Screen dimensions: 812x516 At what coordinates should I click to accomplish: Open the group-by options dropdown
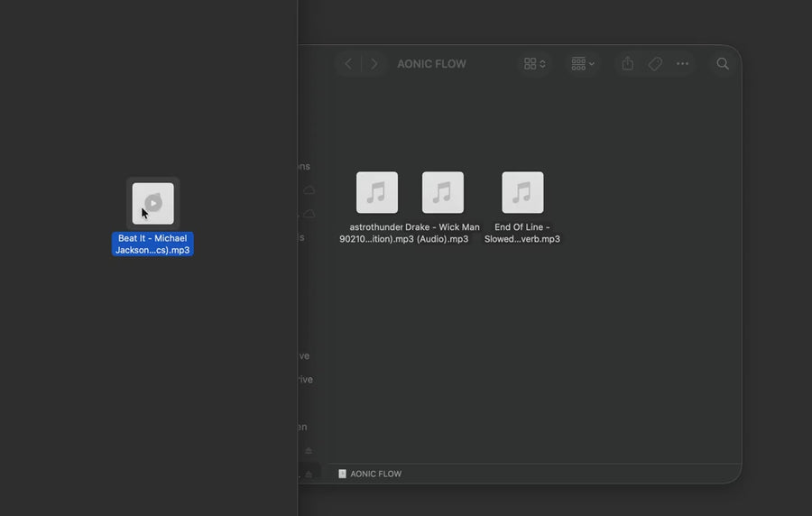coord(583,64)
